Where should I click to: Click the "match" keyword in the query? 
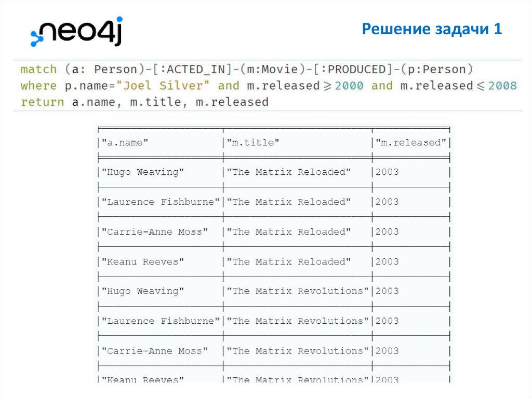pos(38,70)
